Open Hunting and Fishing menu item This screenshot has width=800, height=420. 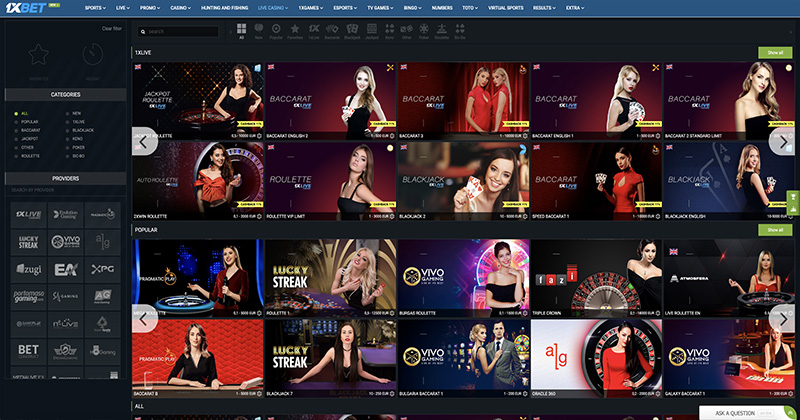224,8
